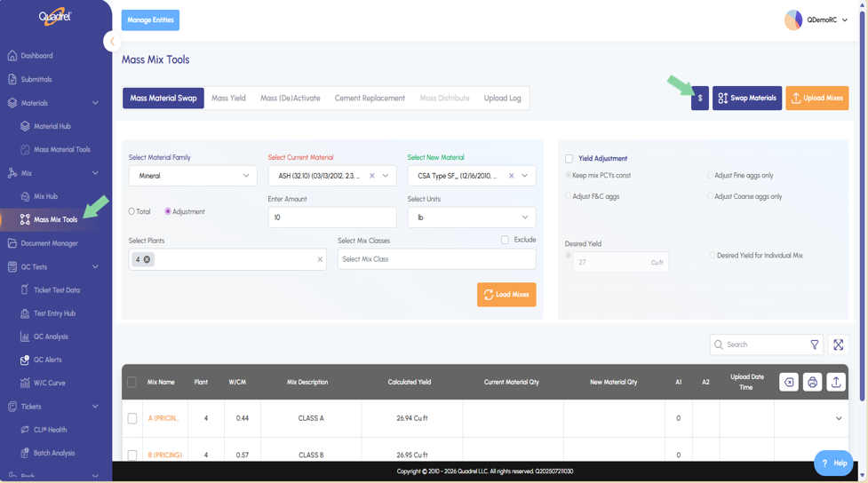Open the table filter funnel icon
Image resolution: width=868 pixels, height=483 pixels.
point(815,344)
